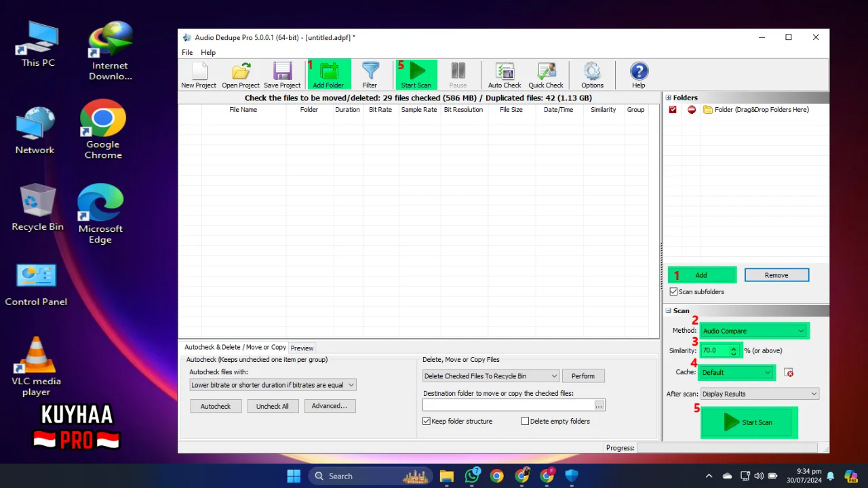Select the Recycle Bin desktop icon
Viewport: 868px width, 488px height.
tap(37, 207)
